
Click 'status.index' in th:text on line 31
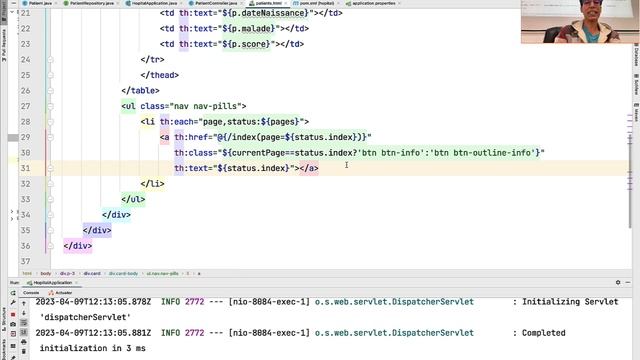tap(256, 168)
